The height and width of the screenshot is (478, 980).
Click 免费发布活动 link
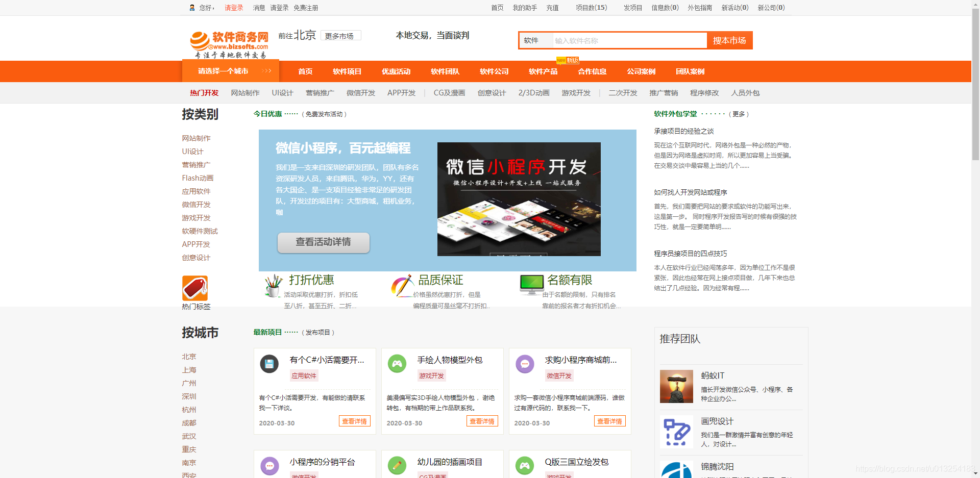(324, 114)
